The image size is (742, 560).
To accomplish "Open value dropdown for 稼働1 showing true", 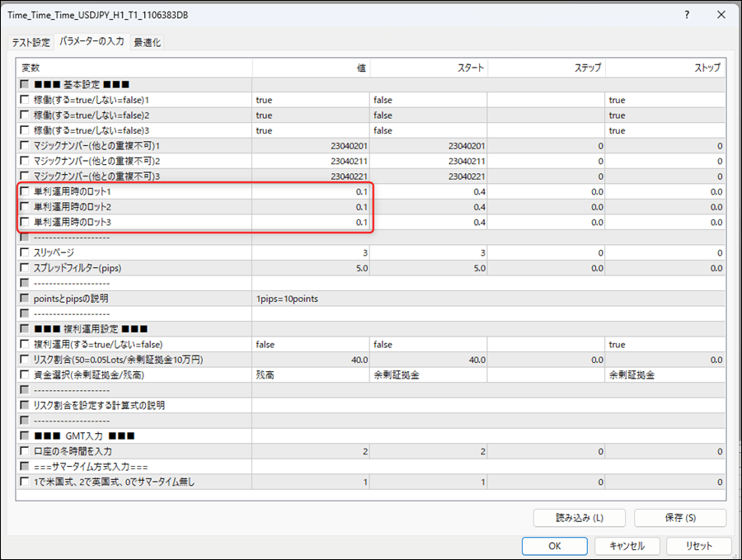I will [311, 100].
